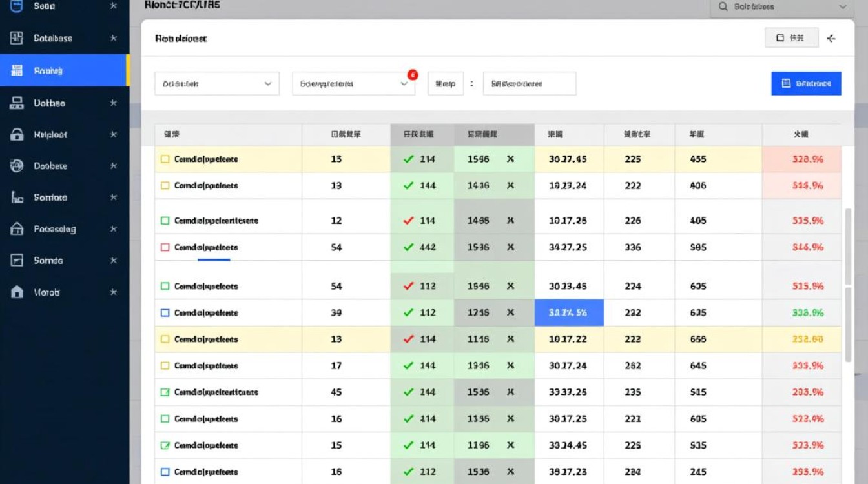Click the blue button at the filter row's right
Image resolution: width=868 pixels, height=484 pixels.
pos(806,83)
